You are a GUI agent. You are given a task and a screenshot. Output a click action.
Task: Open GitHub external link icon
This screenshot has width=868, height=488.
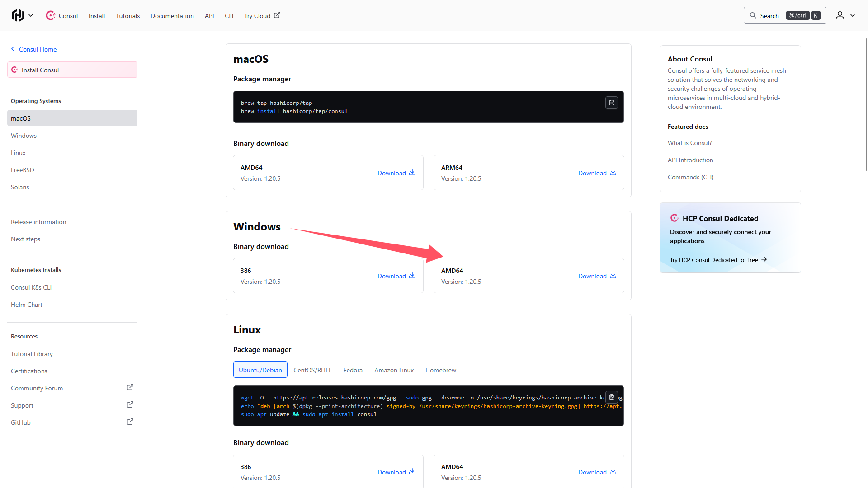pyautogui.click(x=130, y=422)
